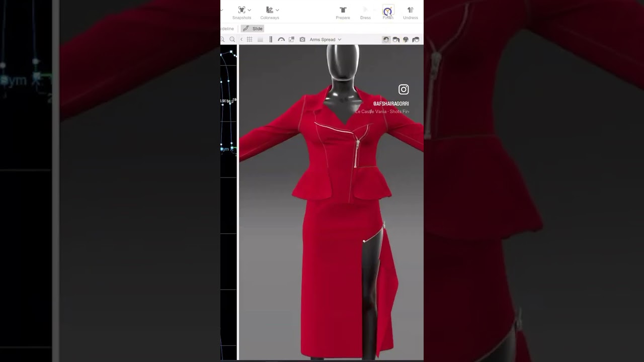Click the Prepare garment icon
Screen dimensions: 644x362
(x=343, y=10)
